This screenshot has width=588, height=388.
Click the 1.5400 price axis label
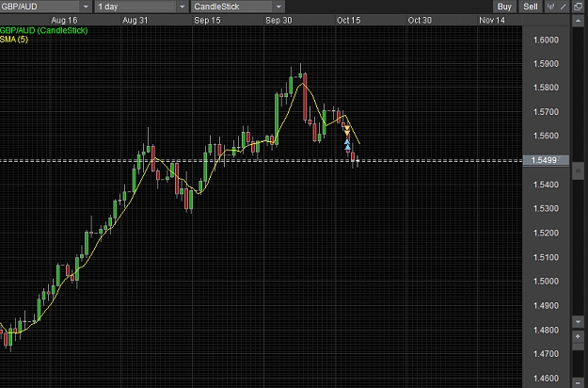click(x=546, y=185)
